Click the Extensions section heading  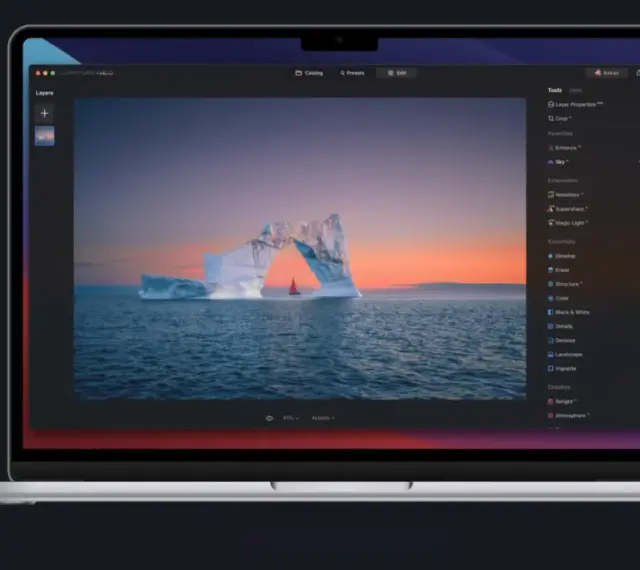click(562, 180)
